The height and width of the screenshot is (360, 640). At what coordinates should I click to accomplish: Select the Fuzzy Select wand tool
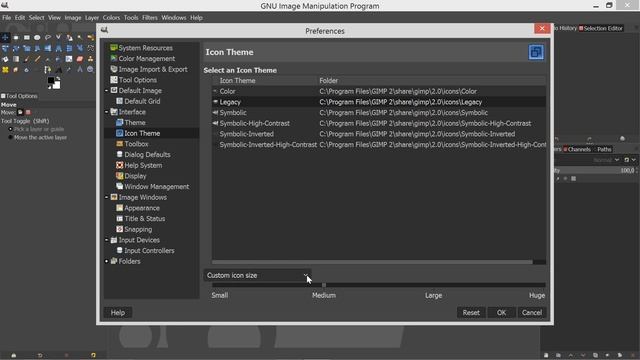80,38
